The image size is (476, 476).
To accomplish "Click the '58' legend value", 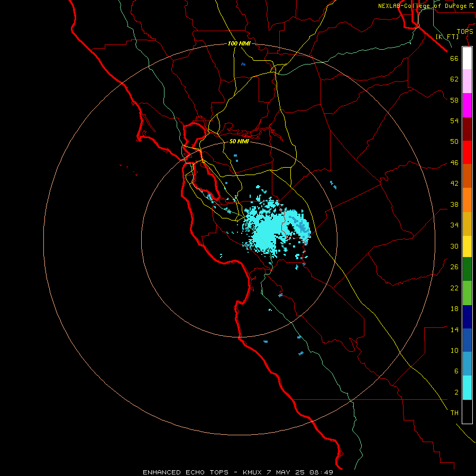I will [x=454, y=100].
